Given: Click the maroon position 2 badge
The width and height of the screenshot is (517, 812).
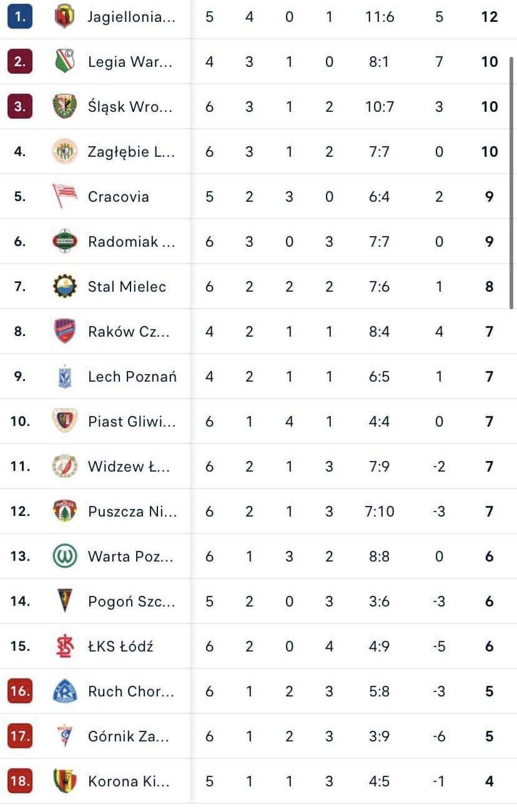Looking at the screenshot, I should pyautogui.click(x=20, y=61).
